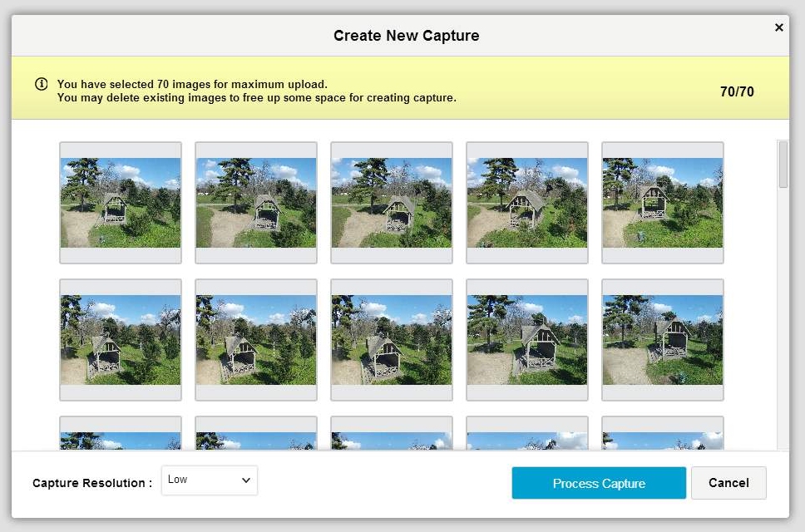
Task: Click the vertical scrollbar thumb
Action: (783, 164)
